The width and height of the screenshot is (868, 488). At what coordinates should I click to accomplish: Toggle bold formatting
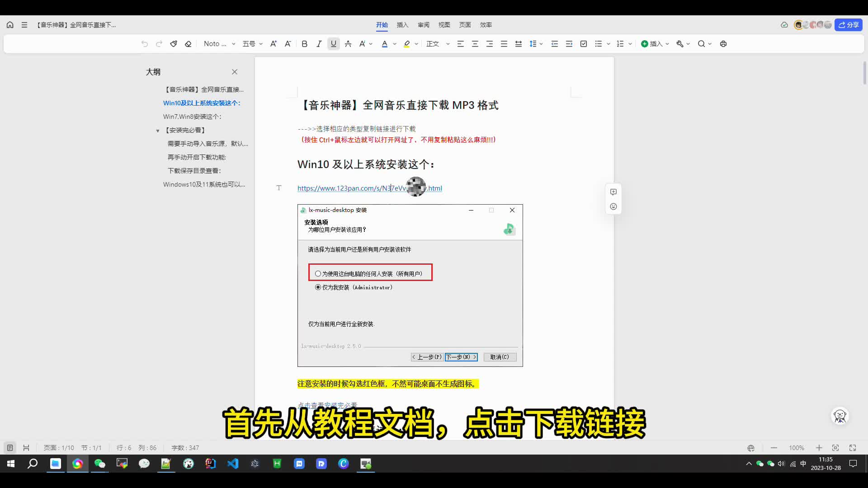(x=304, y=44)
